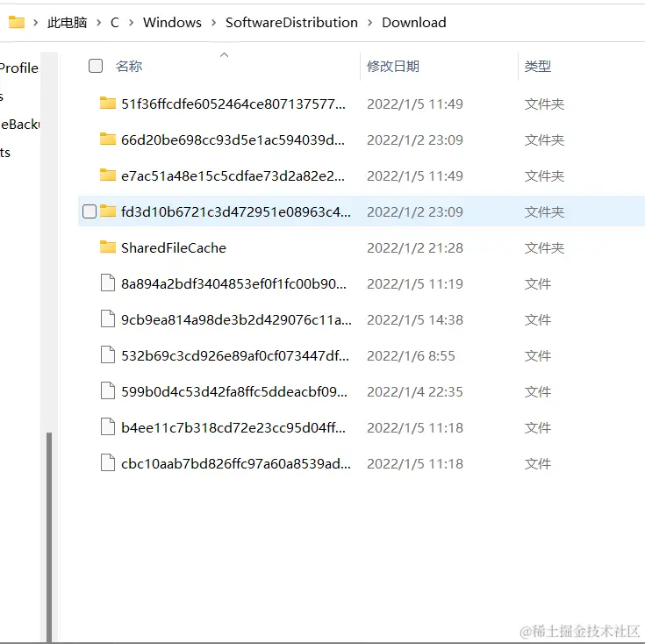645x644 pixels.
Task: Click Download in the breadcrumb path
Action: tap(414, 23)
